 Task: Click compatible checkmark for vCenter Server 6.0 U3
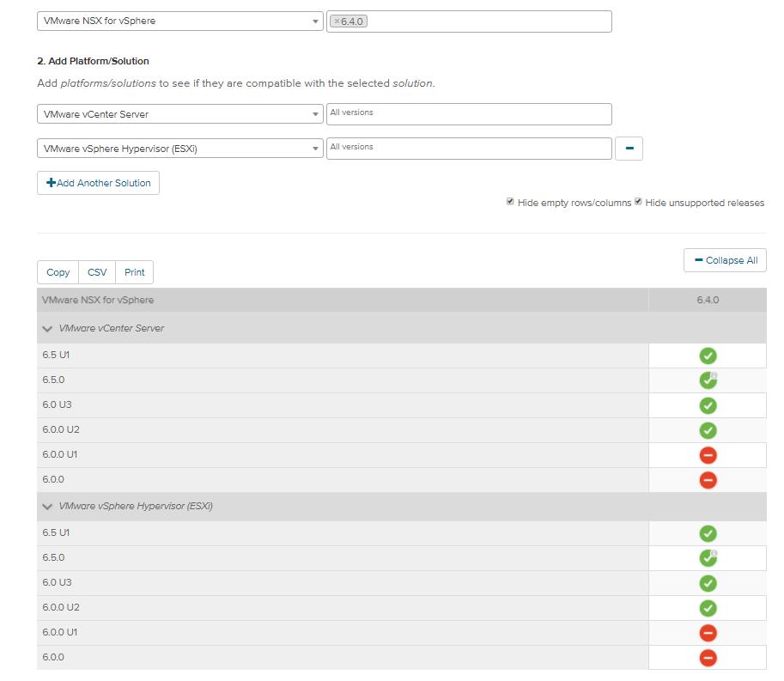click(708, 405)
